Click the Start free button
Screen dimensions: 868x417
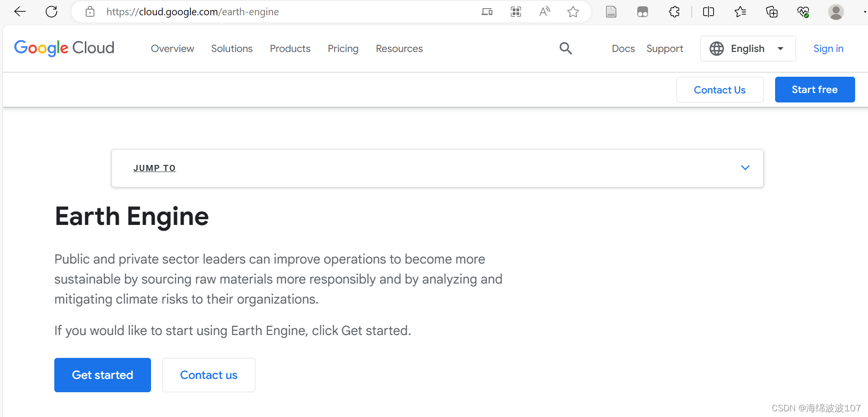(x=815, y=90)
